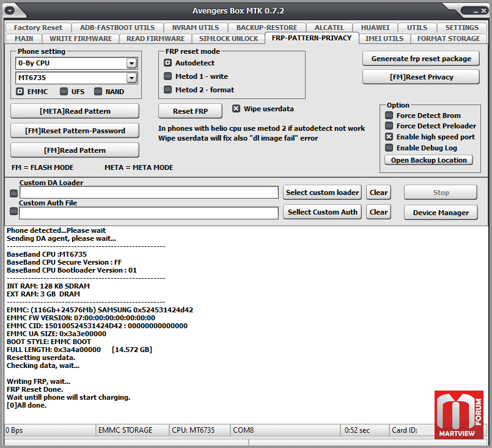Open the IMEI UTILS tab
The height and width of the screenshot is (448, 492).
pyautogui.click(x=384, y=39)
